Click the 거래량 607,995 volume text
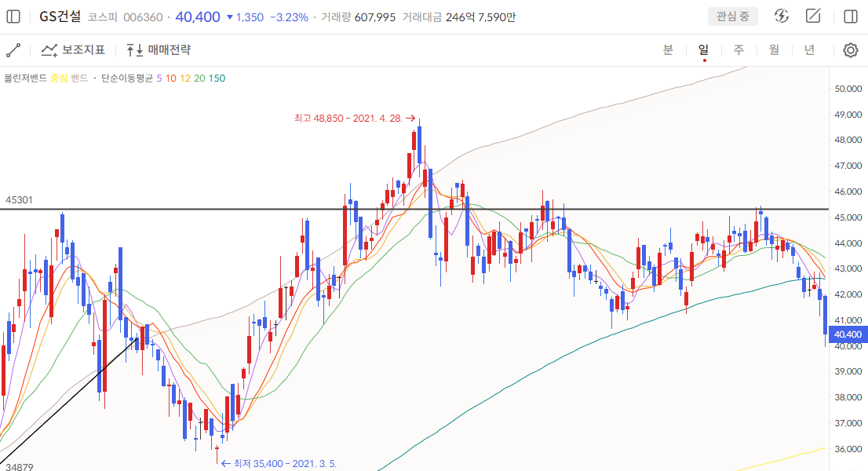Screen dimensions: 868x471 [358, 17]
